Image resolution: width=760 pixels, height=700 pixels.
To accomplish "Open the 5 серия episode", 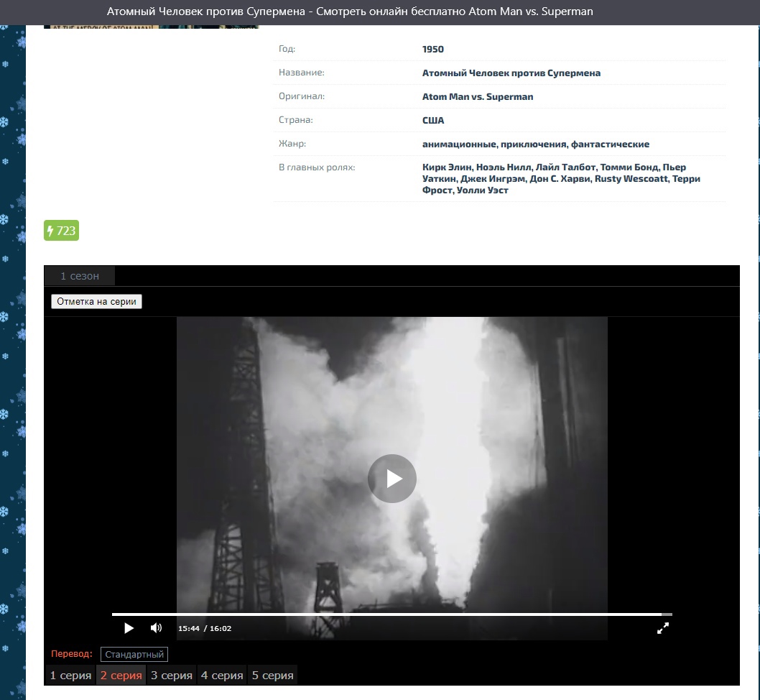I will [x=272, y=676].
